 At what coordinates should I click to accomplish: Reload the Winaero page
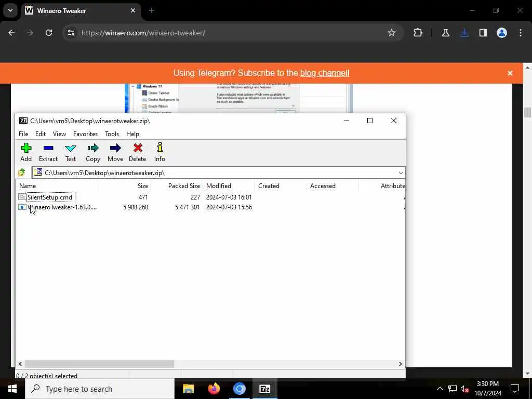tap(49, 33)
